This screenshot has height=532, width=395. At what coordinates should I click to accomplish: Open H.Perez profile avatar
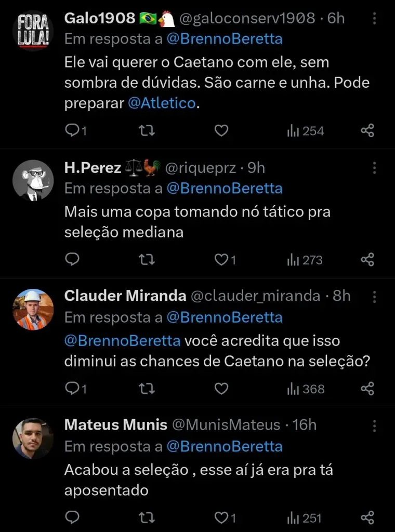coord(33,180)
